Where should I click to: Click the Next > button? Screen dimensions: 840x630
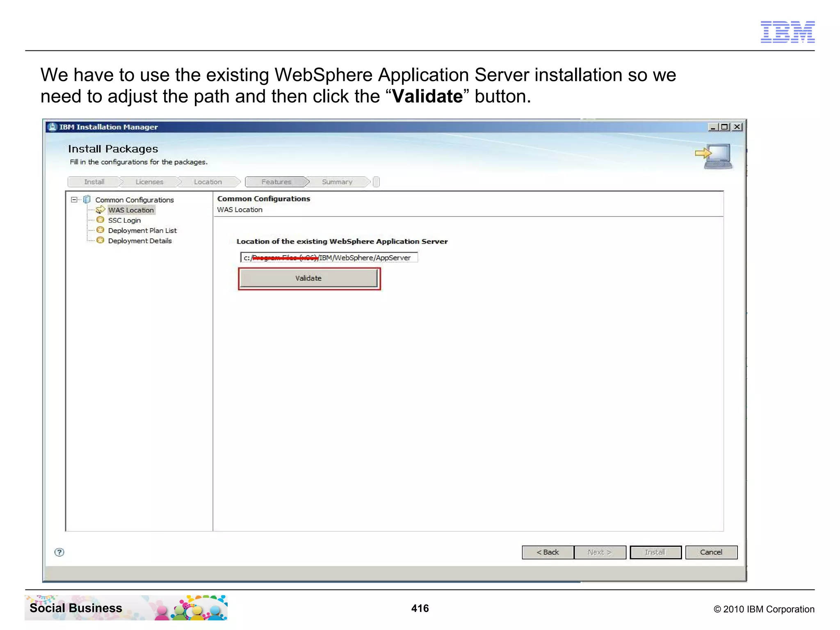600,552
